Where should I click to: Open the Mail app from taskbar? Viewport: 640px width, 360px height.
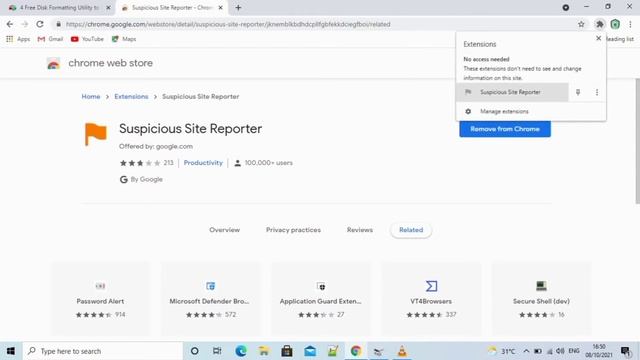coord(310,351)
